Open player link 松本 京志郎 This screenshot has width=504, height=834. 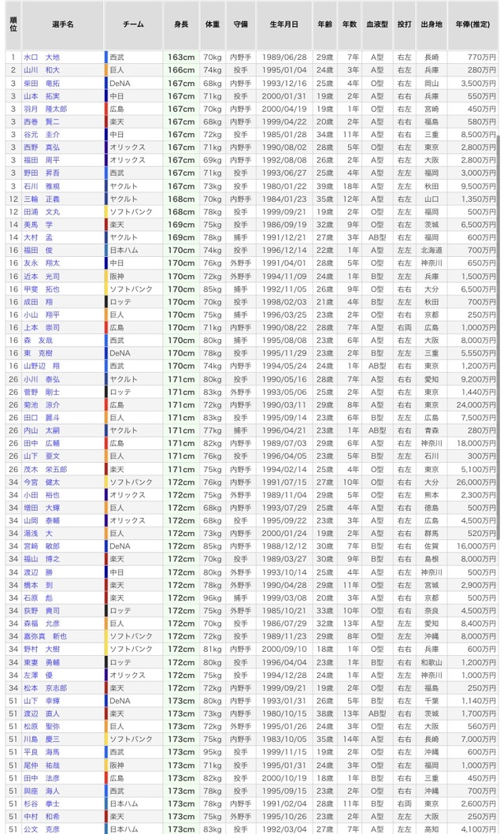tap(45, 687)
